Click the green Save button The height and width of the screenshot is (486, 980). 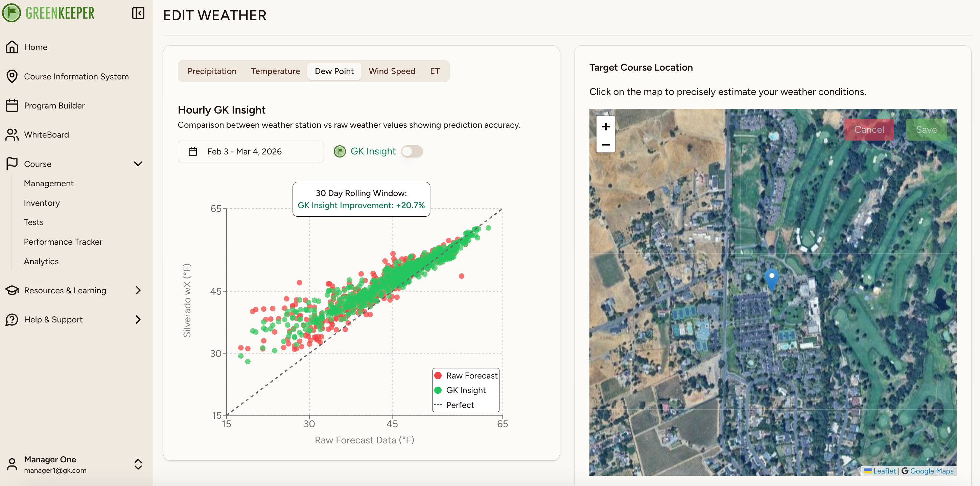pos(926,130)
